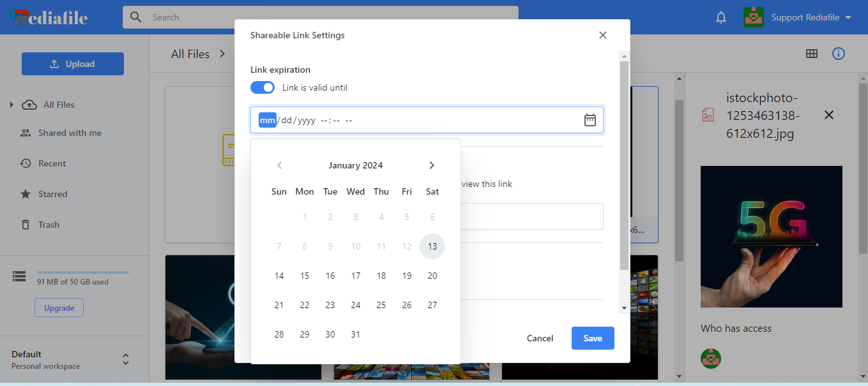This screenshot has width=868, height=386.
Task: Open Trash in the sidebar
Action: tap(49, 225)
